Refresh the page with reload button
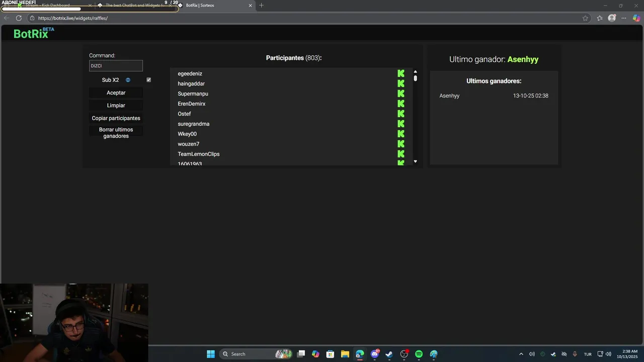The width and height of the screenshot is (644, 362). point(19,18)
